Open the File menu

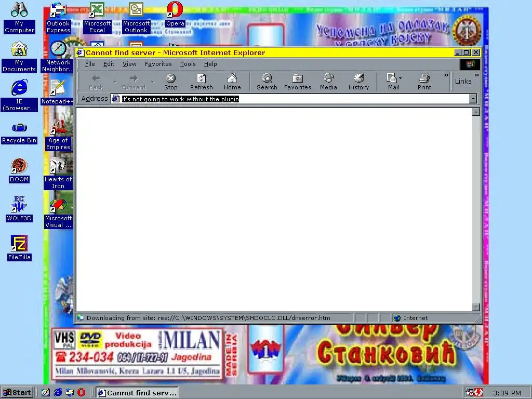click(x=90, y=64)
